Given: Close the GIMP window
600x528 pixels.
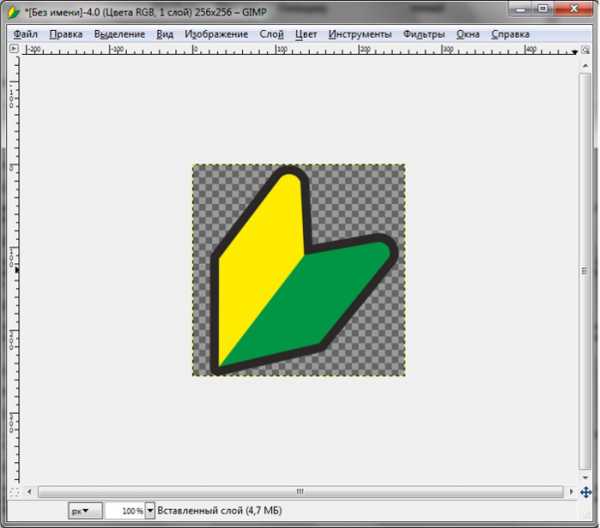Looking at the screenshot, I should (573, 9).
